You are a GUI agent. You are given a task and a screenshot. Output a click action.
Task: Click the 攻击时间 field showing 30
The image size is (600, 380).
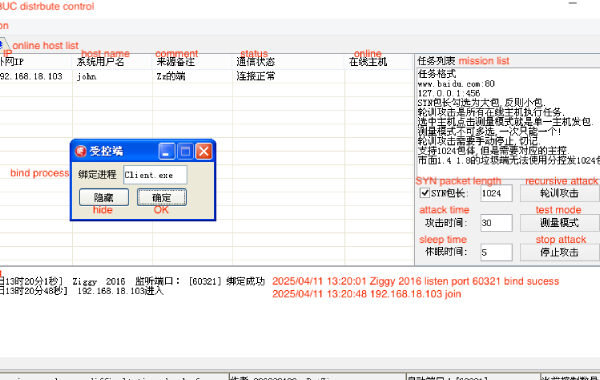(x=496, y=223)
